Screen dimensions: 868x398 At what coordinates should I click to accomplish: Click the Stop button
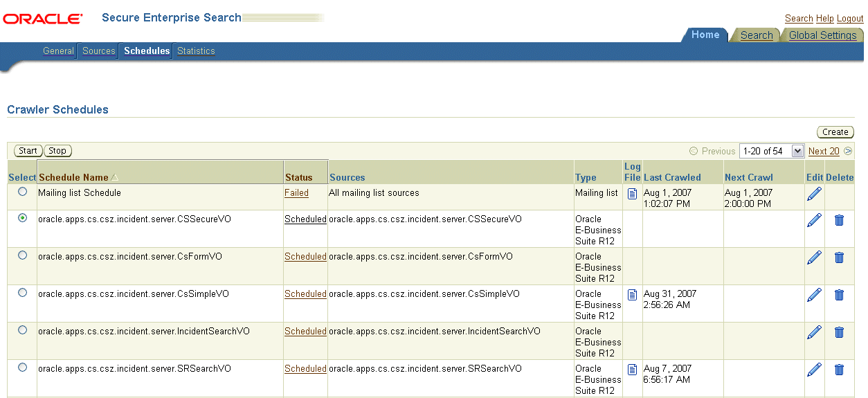coord(57,151)
